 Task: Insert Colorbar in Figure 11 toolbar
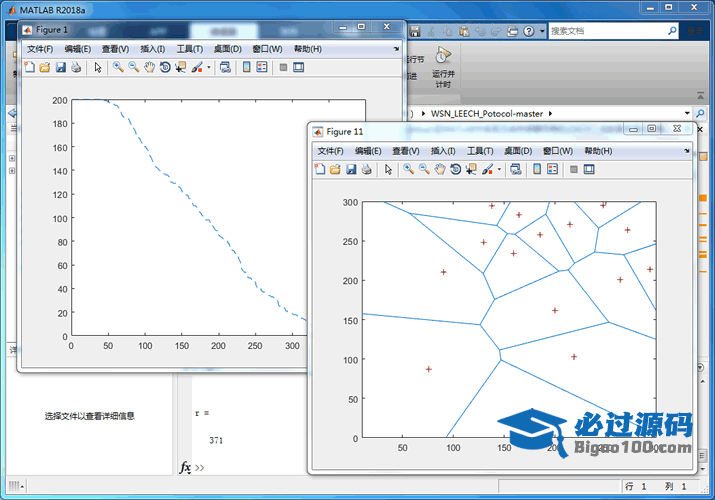click(537, 170)
